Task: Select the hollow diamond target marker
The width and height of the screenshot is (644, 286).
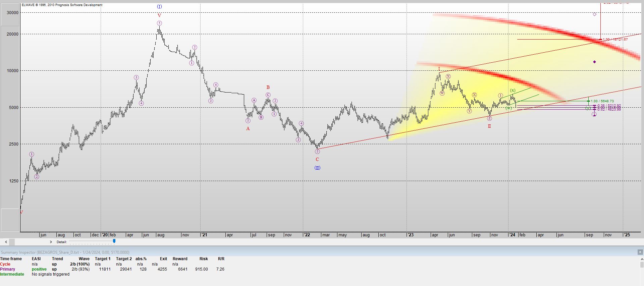Action: (595, 14)
